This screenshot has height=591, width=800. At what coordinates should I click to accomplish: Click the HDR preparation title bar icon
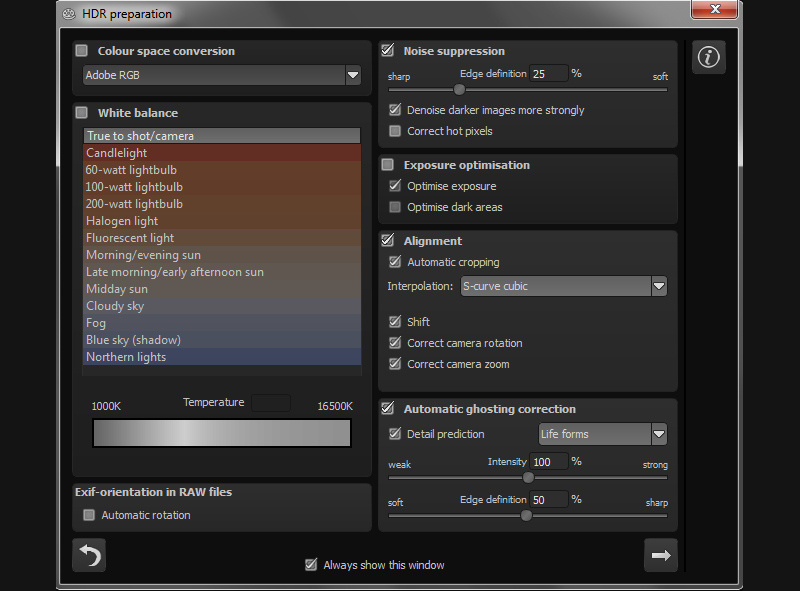69,14
